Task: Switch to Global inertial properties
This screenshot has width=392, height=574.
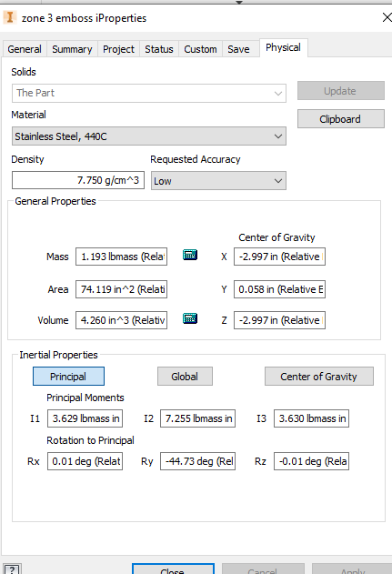Action: pos(185,377)
